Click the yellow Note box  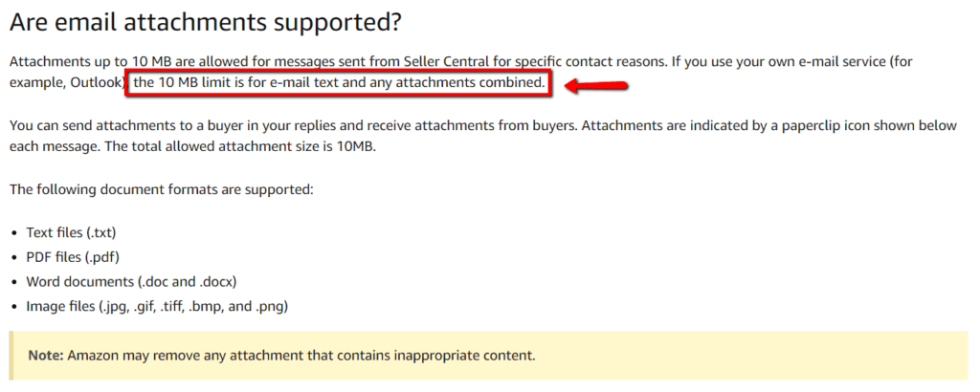pos(488,356)
